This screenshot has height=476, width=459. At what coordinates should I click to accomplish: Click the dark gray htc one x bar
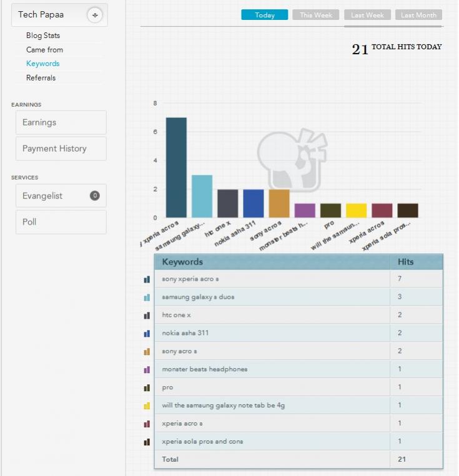click(228, 203)
